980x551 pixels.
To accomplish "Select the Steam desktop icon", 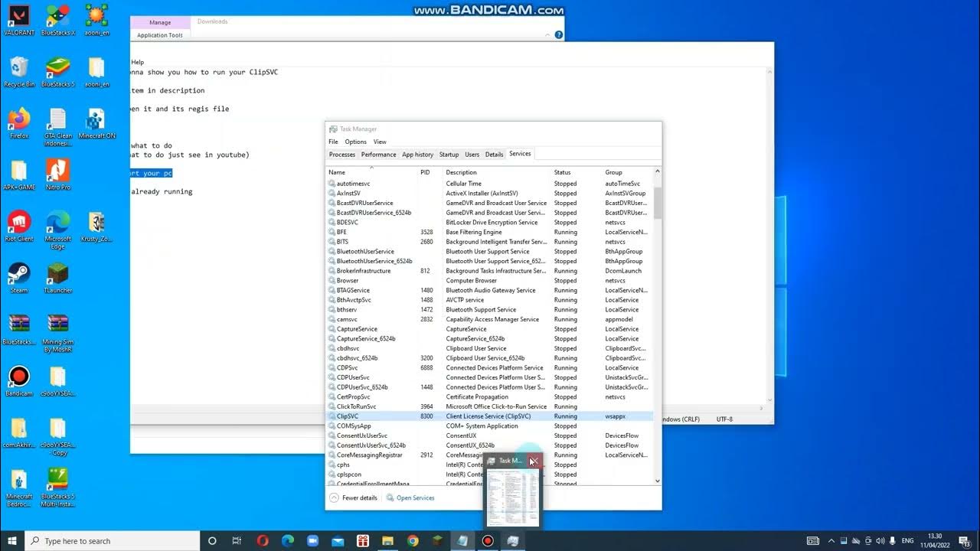I will tap(18, 278).
